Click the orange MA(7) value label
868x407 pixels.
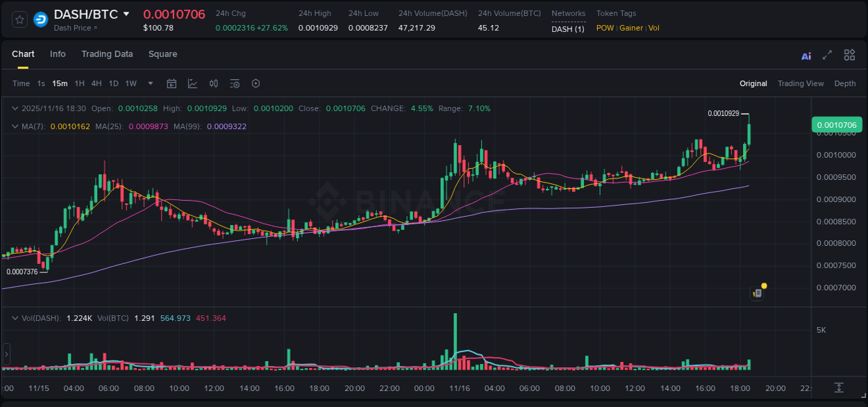tap(70, 126)
